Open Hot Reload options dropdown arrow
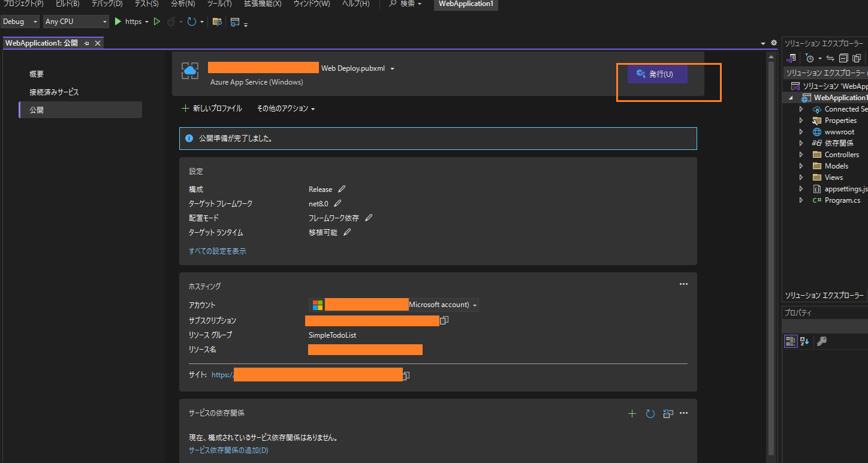The height and width of the screenshot is (463, 868). pos(180,22)
